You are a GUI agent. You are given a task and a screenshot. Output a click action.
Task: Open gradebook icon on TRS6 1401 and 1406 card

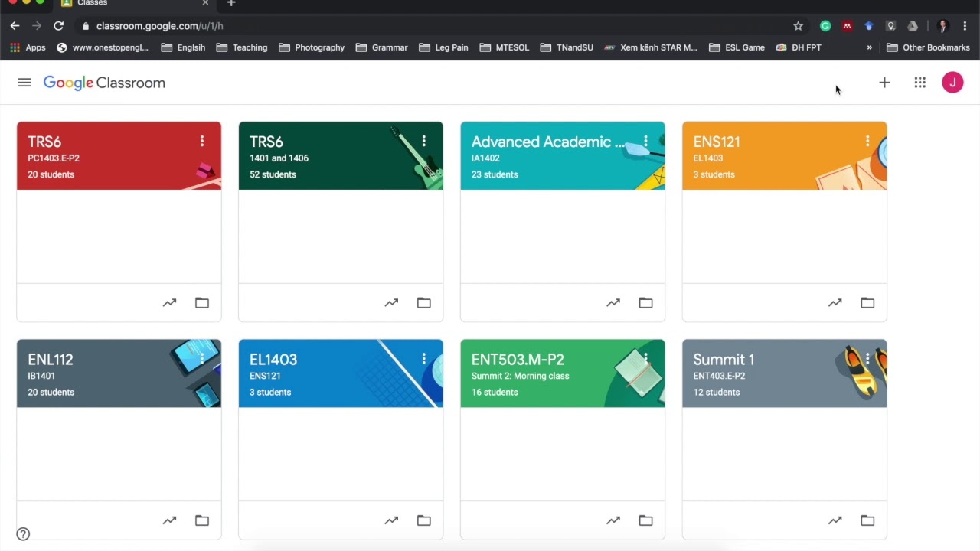coord(391,303)
